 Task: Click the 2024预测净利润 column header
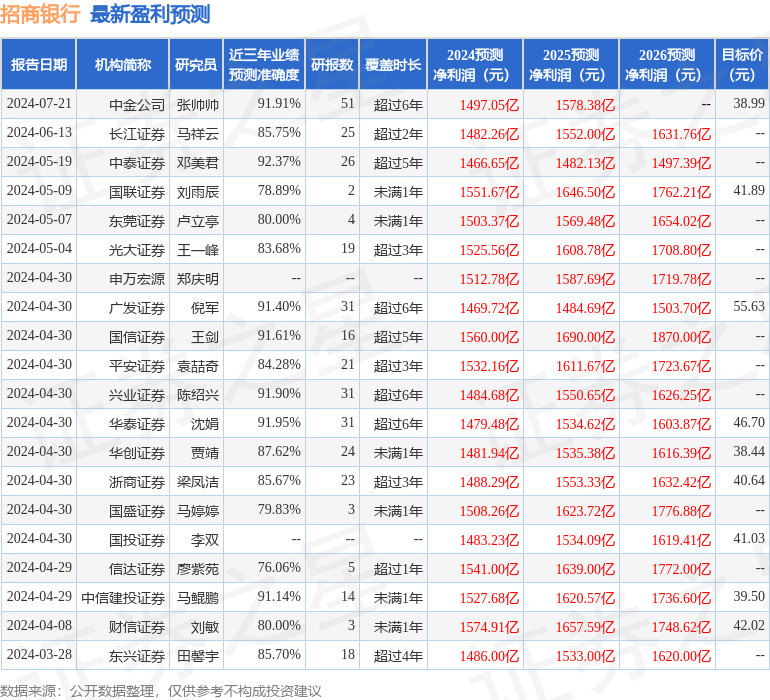[475, 65]
